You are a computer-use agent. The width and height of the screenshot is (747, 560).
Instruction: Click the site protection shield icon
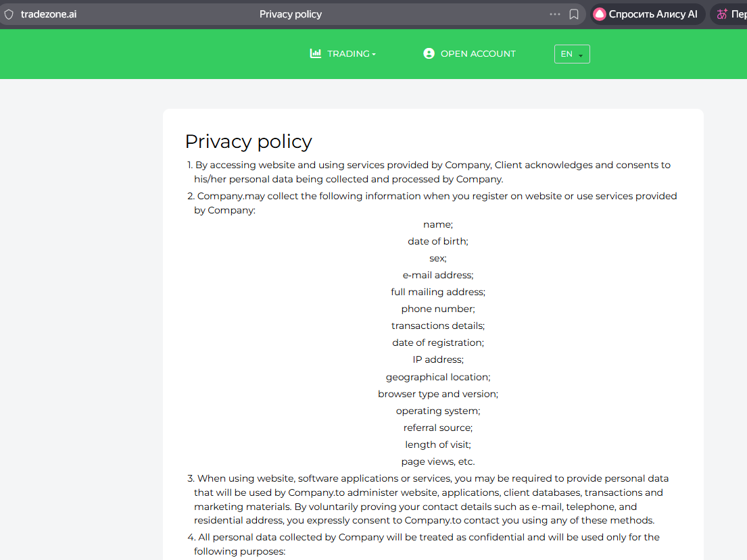[9, 14]
